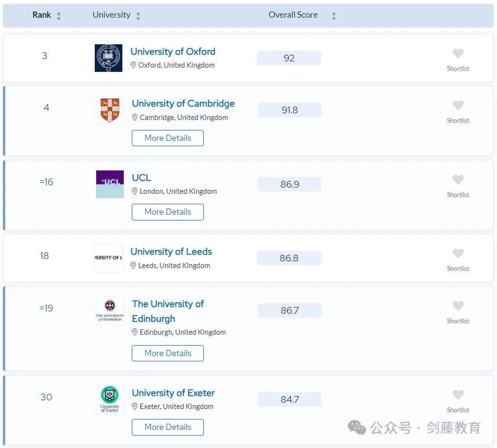This screenshot has width=497, height=448.
Task: Open University of Leeds link
Action: tap(171, 251)
